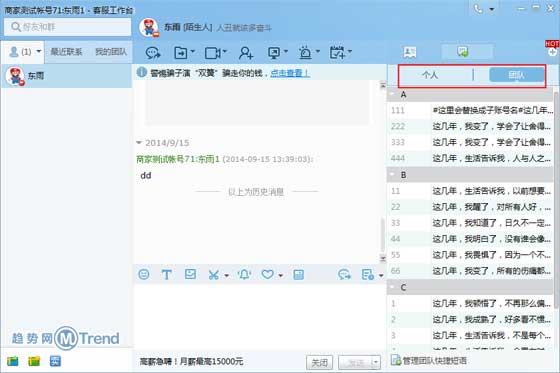Viewport: 560px width, 373px height.
Task: Open the 我的团队 tab
Action: (x=111, y=52)
